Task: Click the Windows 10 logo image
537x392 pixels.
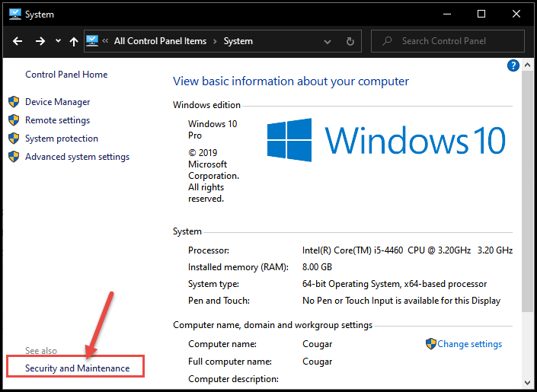Action: coord(386,140)
